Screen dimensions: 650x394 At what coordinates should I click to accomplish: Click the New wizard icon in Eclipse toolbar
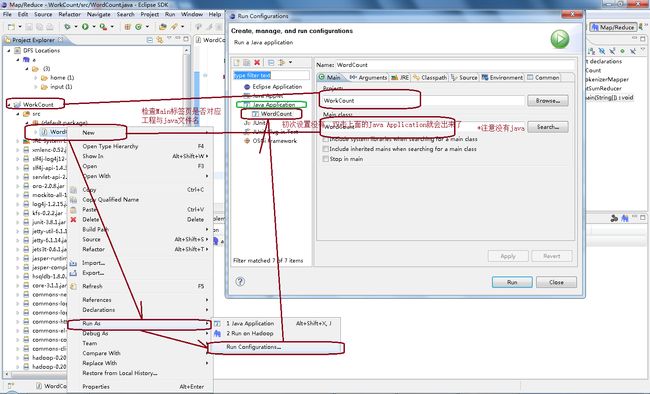(11, 27)
